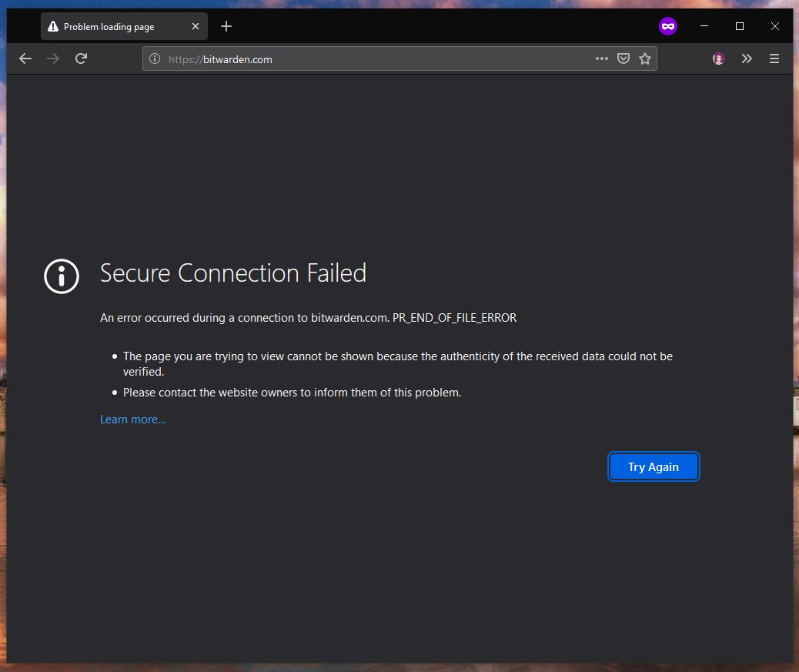Follow the Learn more link

[x=132, y=419]
